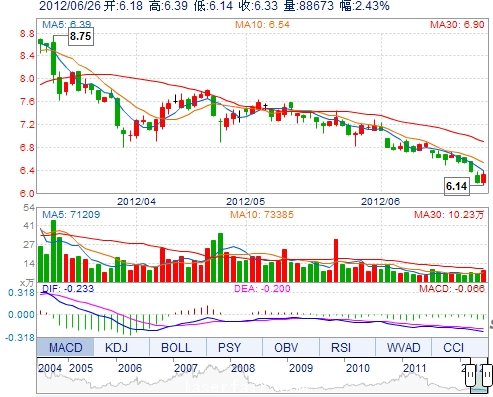
Task: Open the BOLL indicator tab
Action: tap(176, 347)
